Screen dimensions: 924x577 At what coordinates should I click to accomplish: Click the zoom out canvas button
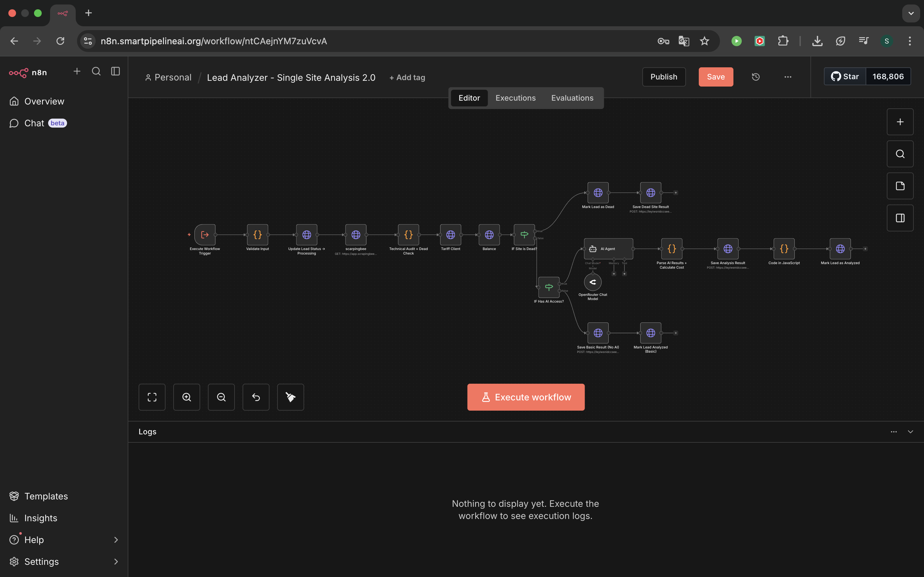pos(221,397)
